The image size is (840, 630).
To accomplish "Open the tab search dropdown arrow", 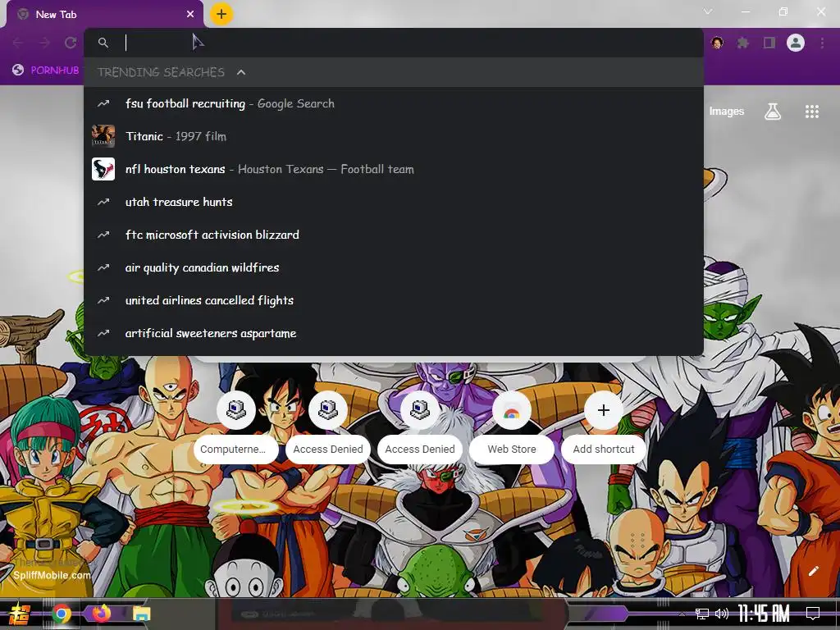I will tap(708, 11).
